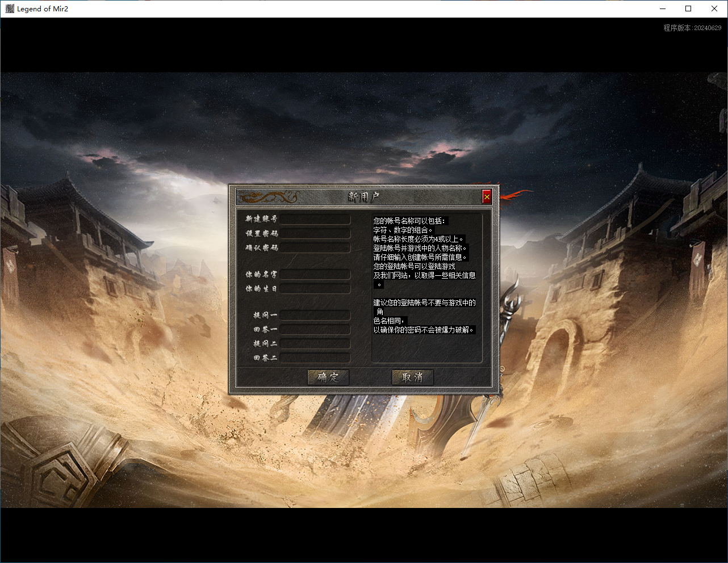Click the hint line 及我们网站,以取得一些相关信息

[425, 275]
